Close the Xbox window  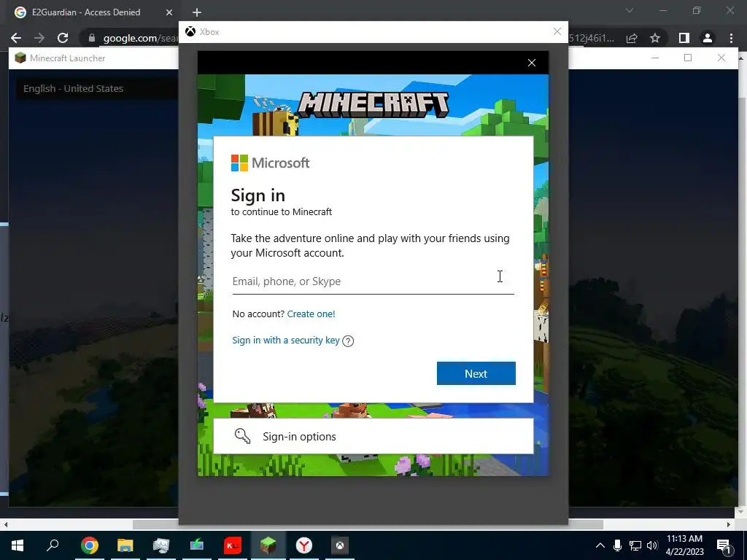click(557, 31)
